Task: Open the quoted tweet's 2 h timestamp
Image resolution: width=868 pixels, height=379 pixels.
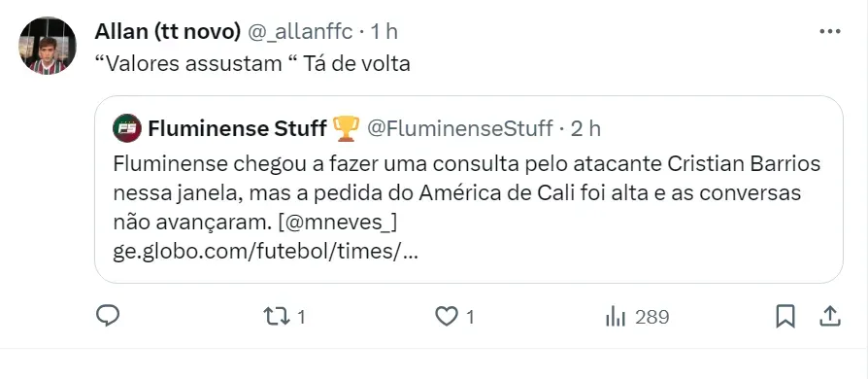Action: 585,128
